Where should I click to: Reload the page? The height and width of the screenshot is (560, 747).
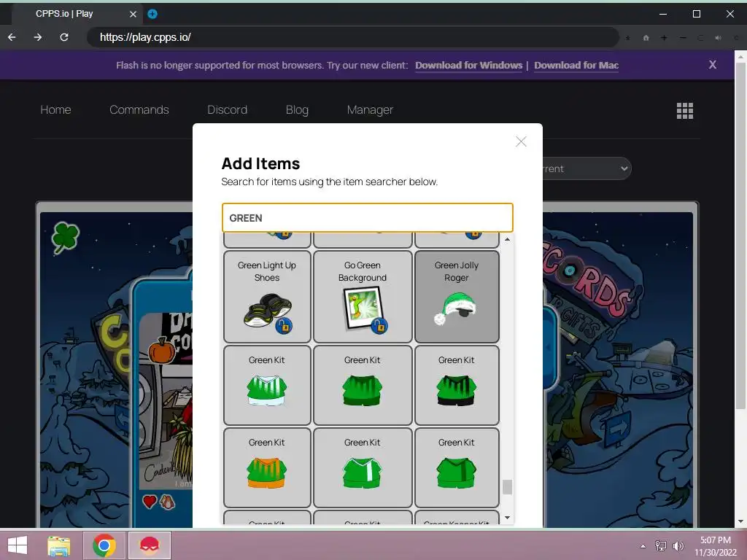point(64,37)
